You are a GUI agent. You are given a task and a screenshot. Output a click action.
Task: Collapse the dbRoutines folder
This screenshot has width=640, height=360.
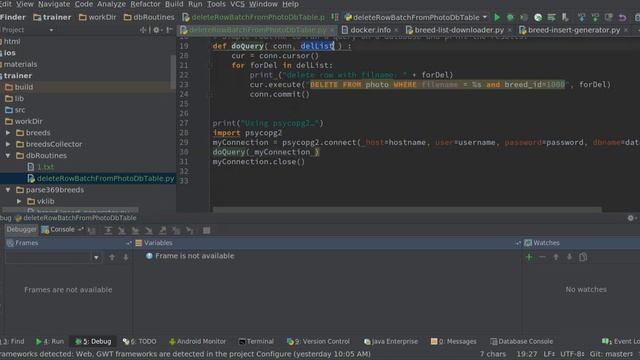coord(8,156)
